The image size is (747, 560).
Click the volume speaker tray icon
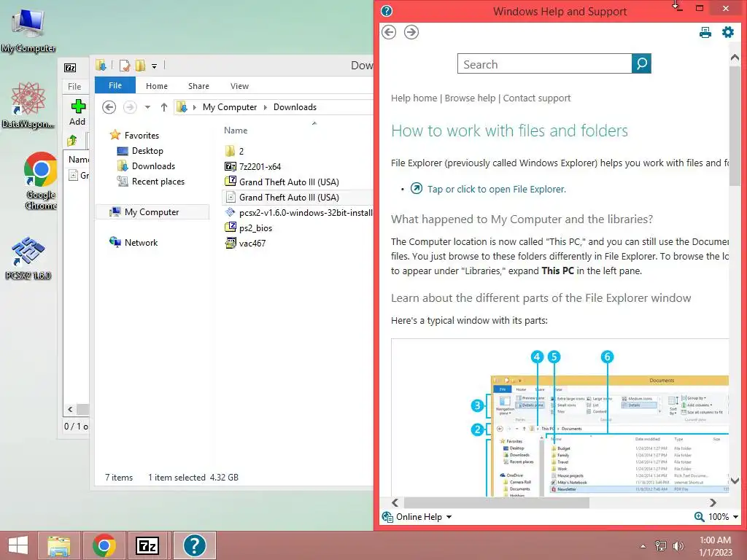point(678,546)
